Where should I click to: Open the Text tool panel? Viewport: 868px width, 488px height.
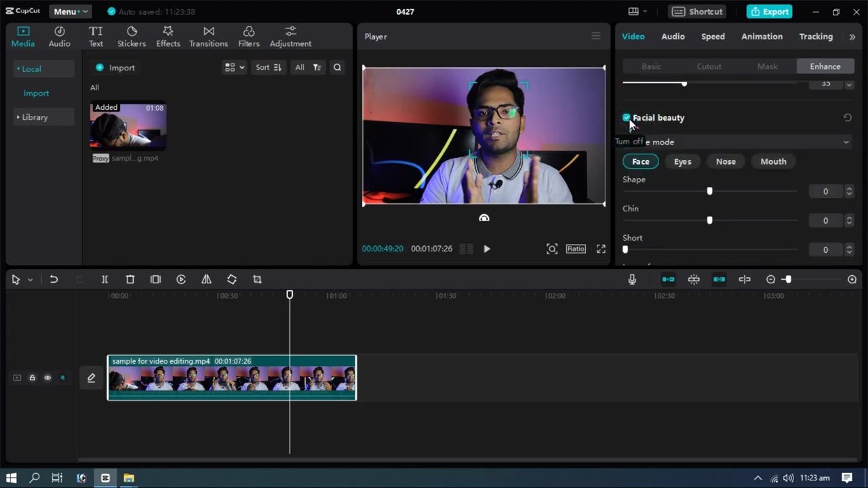[96, 37]
